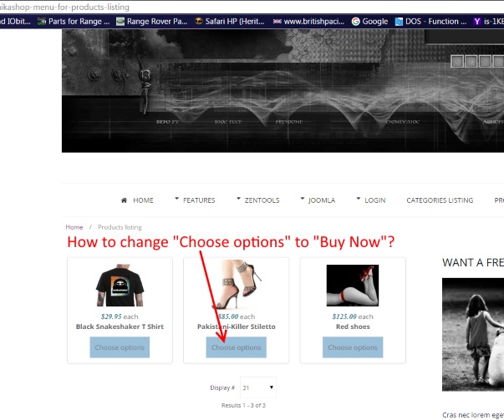Open Black Snakeshaker T Shirt image
This screenshot has height=420, width=504.
tap(120, 285)
